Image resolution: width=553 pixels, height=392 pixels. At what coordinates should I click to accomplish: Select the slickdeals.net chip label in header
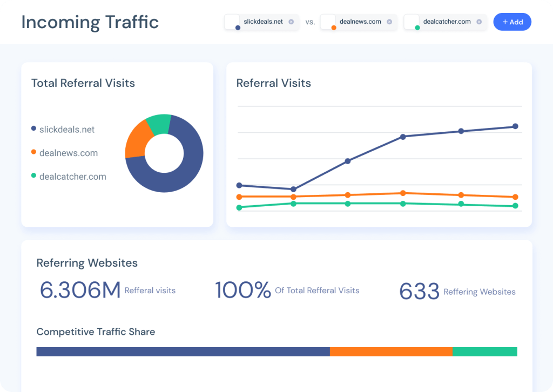pos(263,22)
